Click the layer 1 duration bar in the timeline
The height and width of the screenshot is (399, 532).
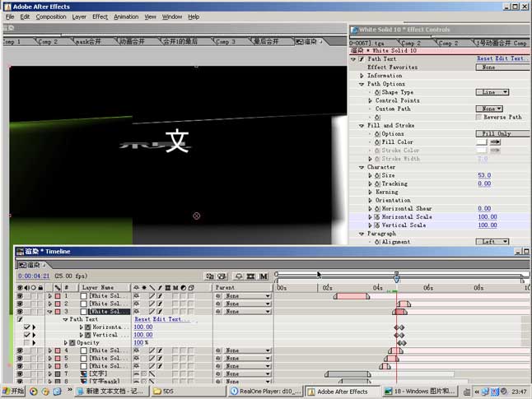[x=352, y=296]
